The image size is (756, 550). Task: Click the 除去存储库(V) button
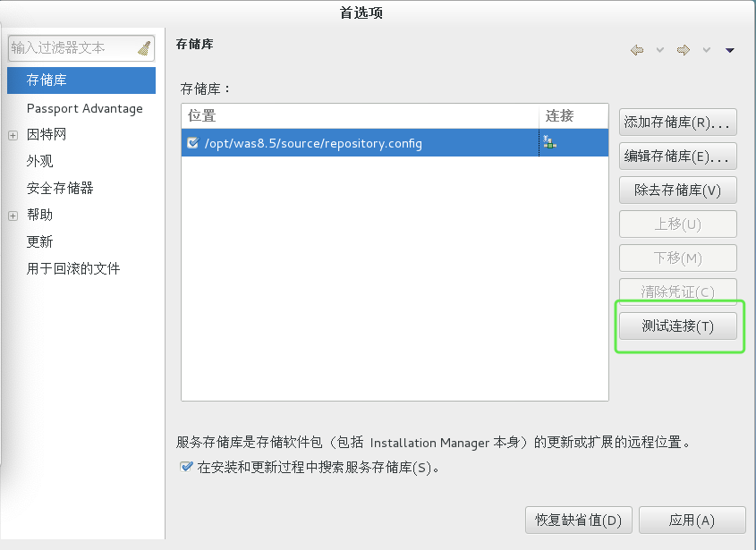point(678,190)
